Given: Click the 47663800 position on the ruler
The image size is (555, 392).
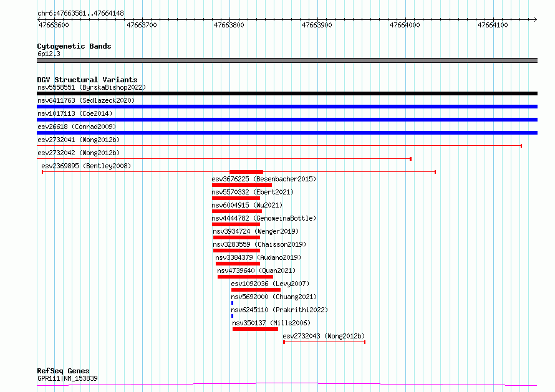Looking at the screenshot, I should (229, 25).
